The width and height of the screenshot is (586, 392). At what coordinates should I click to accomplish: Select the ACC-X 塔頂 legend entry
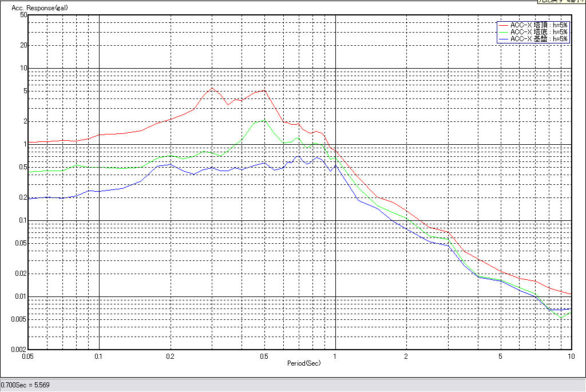point(539,26)
